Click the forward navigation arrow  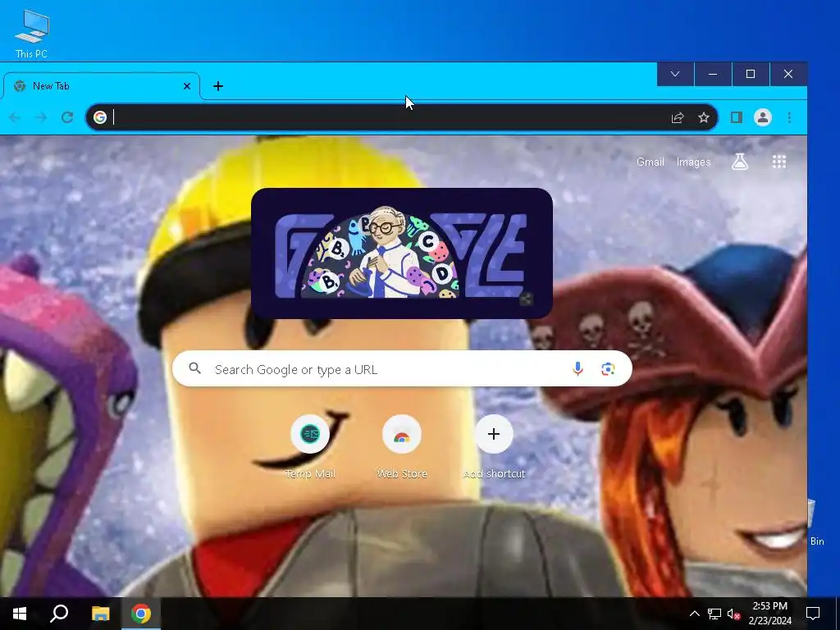41,117
